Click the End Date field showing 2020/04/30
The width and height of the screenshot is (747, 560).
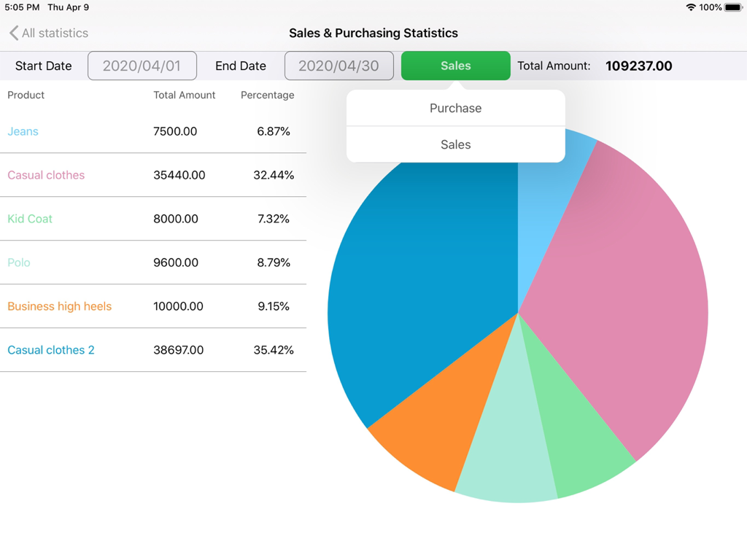[x=338, y=66]
